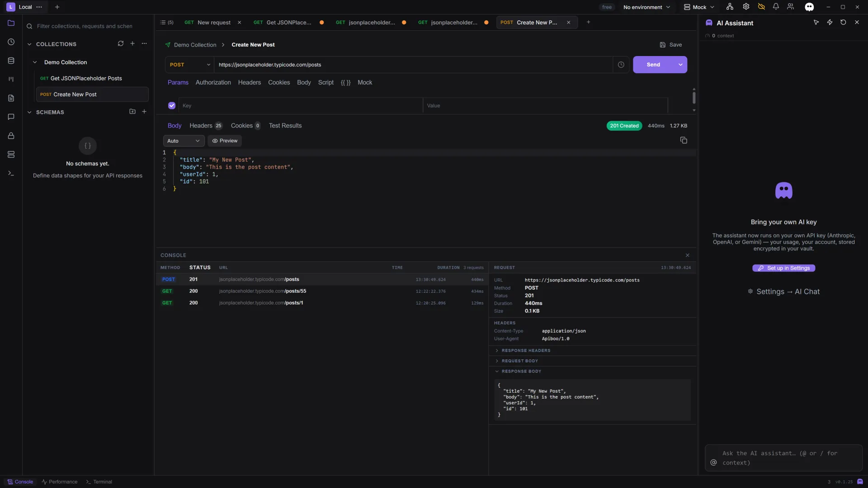Click the Preview button
868x488 pixels.
coord(225,141)
